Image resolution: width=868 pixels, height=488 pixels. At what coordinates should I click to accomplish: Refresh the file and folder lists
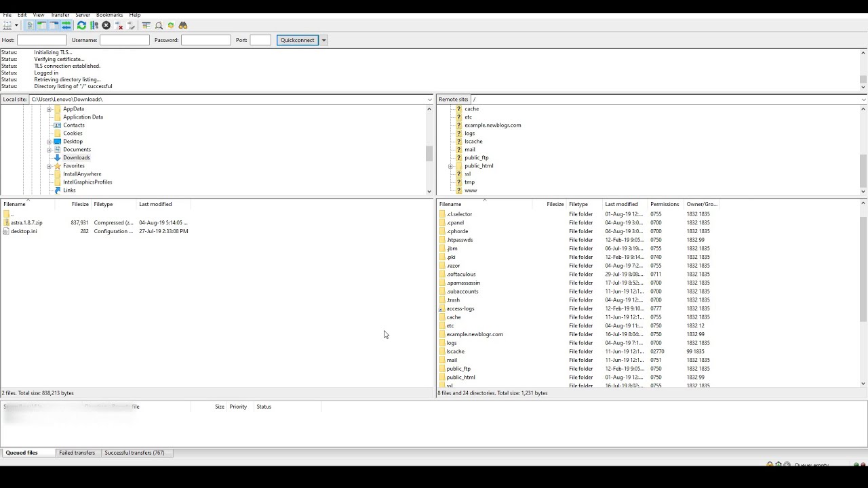(82, 26)
